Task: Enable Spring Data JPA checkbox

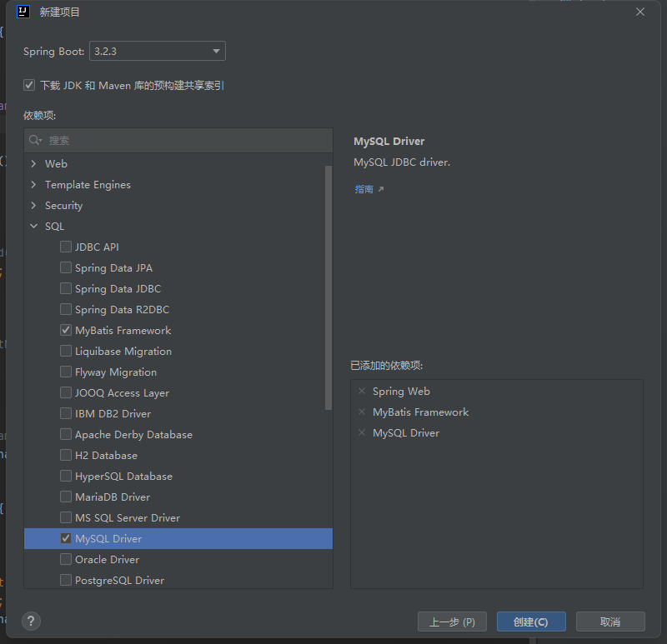Action: point(66,267)
